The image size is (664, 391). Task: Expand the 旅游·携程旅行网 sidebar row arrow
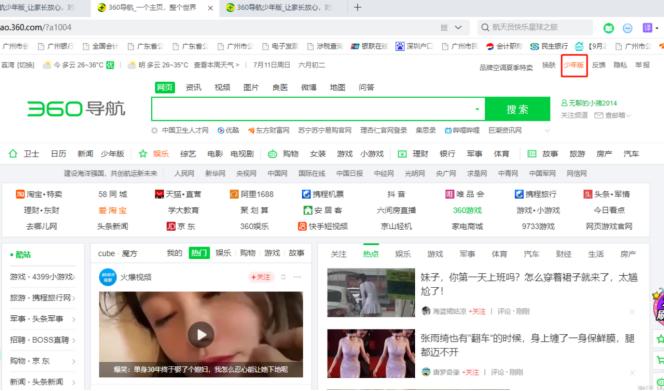74,298
